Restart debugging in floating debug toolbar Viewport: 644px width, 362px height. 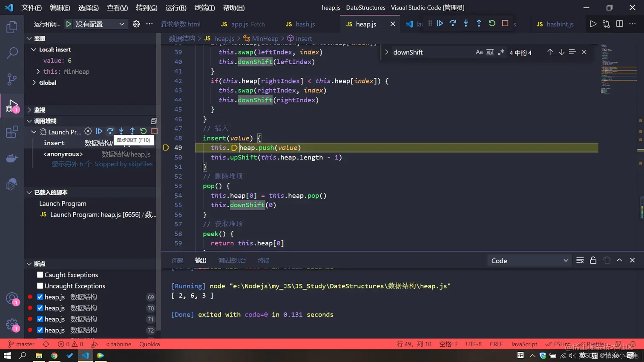tap(492, 24)
